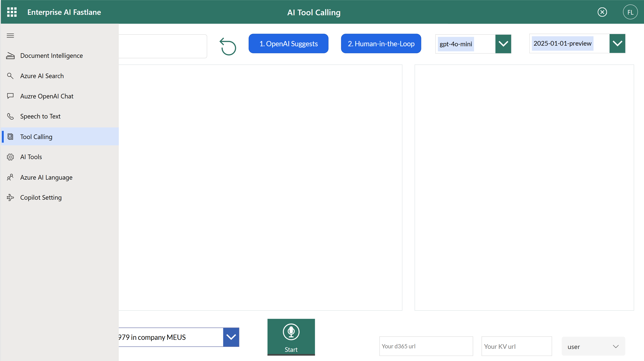This screenshot has width=644, height=361.
Task: Select the Document Intelligence sidebar icon
Action: point(10,55)
